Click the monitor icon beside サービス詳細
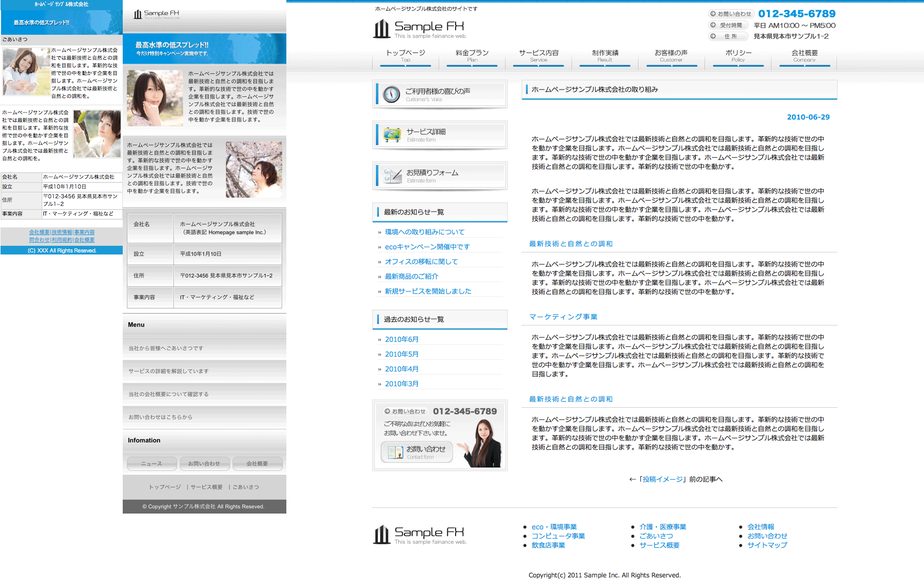 (x=392, y=135)
